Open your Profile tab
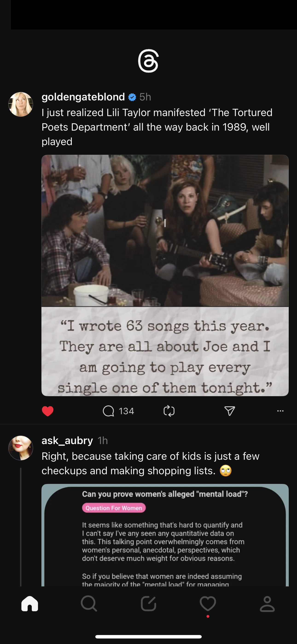The height and width of the screenshot is (644, 297). [267, 603]
